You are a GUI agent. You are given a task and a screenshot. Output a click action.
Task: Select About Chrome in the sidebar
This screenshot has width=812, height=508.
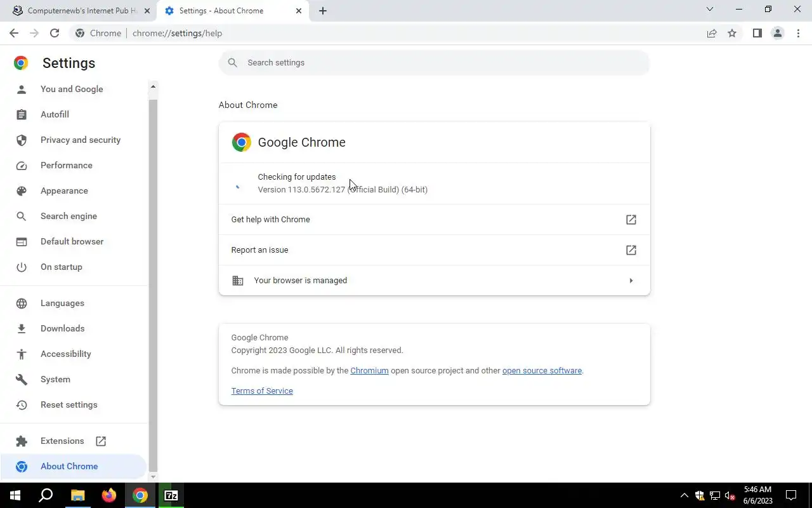coord(74,466)
